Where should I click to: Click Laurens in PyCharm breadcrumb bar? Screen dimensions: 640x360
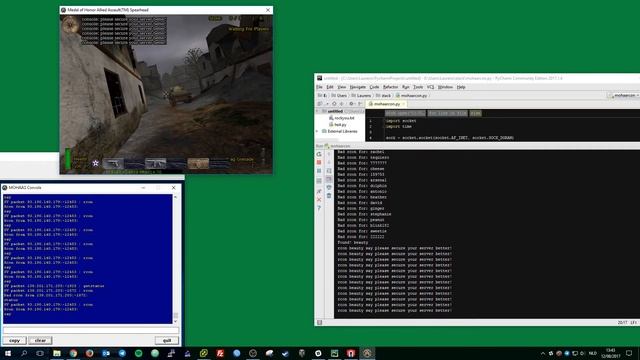(361, 96)
